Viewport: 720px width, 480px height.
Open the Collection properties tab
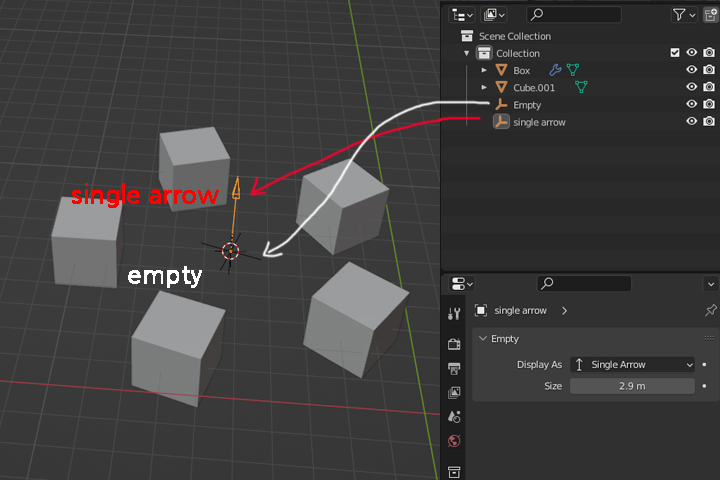(454, 472)
